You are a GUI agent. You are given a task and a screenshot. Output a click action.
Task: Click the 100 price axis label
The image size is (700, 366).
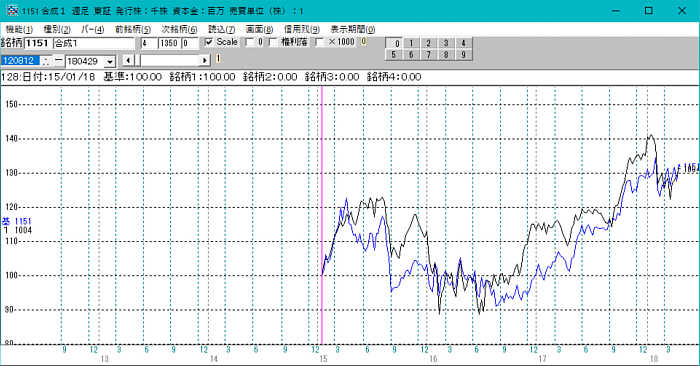11,276
